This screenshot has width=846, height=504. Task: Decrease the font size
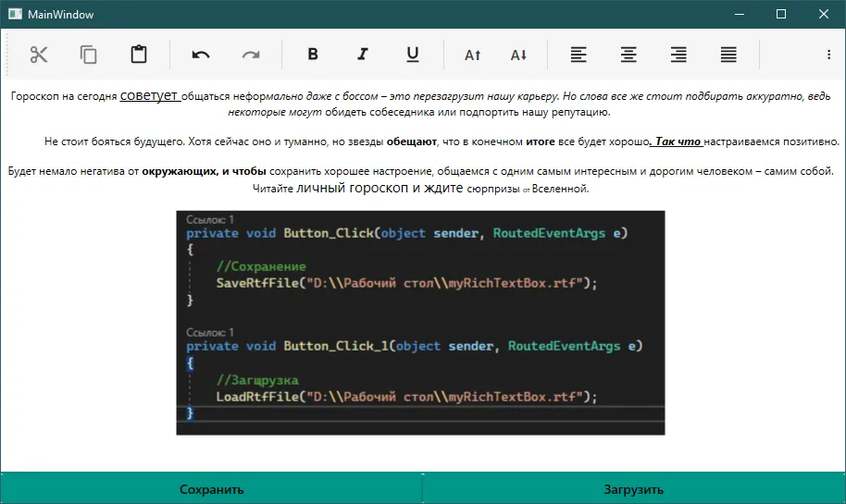point(518,55)
